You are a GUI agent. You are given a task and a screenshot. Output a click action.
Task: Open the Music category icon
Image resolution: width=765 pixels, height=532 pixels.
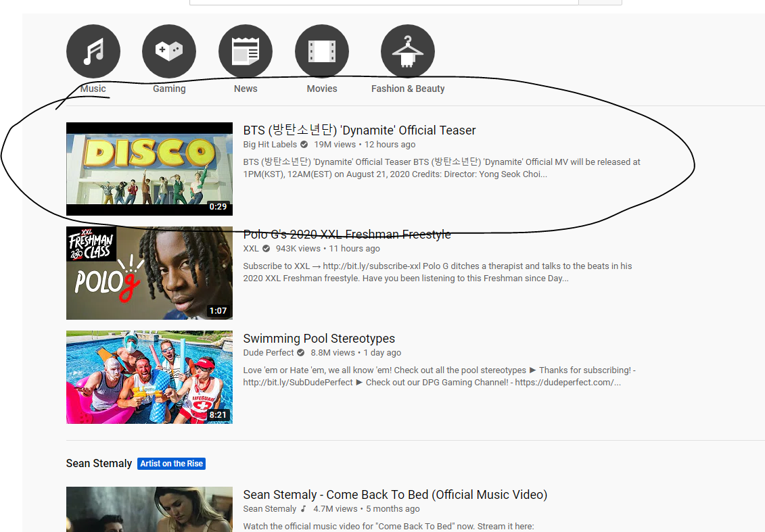[x=93, y=51]
